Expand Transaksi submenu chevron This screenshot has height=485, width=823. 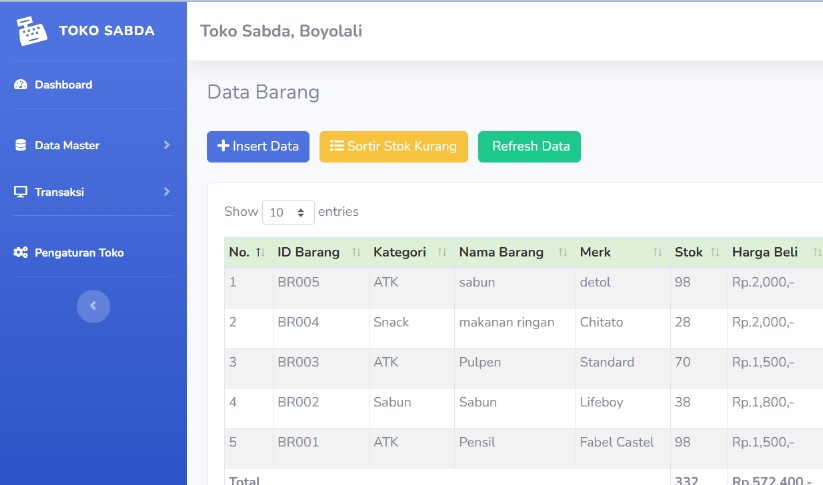167,192
